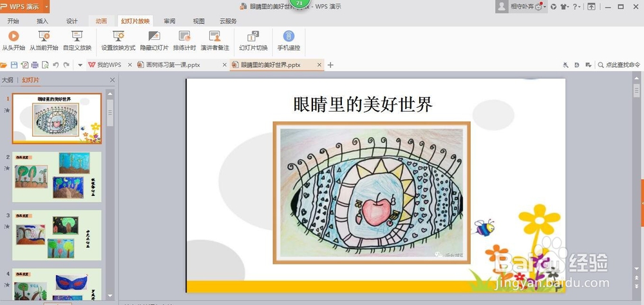Select the 幻灯片 pane tab
Screen dimensions: 644x305
click(30, 80)
